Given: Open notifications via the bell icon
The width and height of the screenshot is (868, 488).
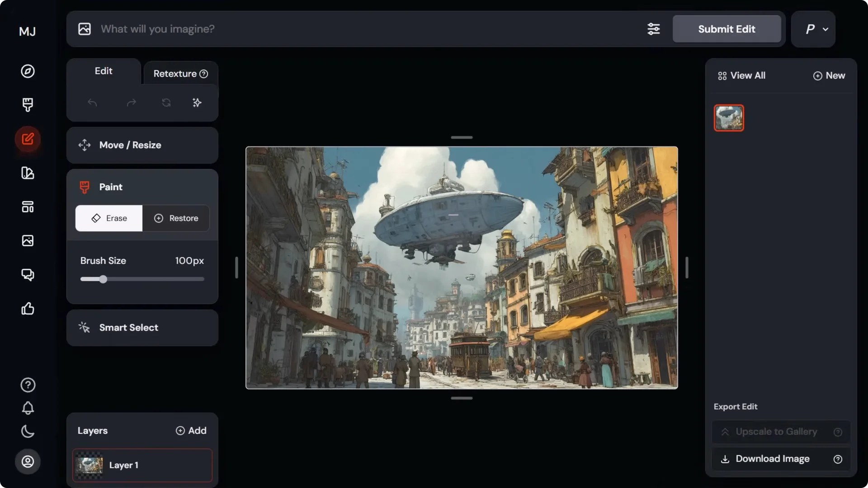Looking at the screenshot, I should [x=28, y=408].
